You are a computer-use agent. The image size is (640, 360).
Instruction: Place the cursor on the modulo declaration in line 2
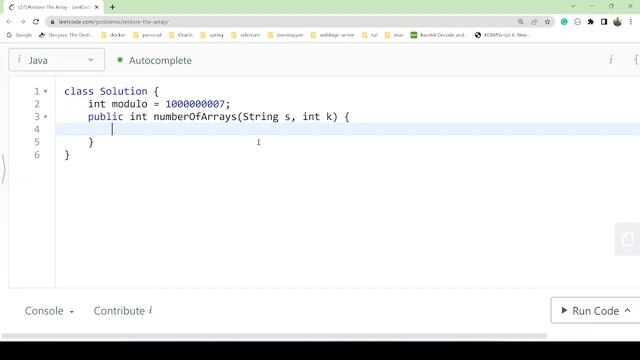click(x=159, y=104)
